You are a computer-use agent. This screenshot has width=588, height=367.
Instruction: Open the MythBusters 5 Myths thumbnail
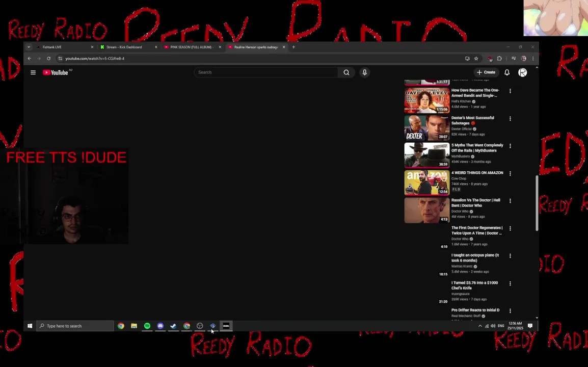pos(427,155)
